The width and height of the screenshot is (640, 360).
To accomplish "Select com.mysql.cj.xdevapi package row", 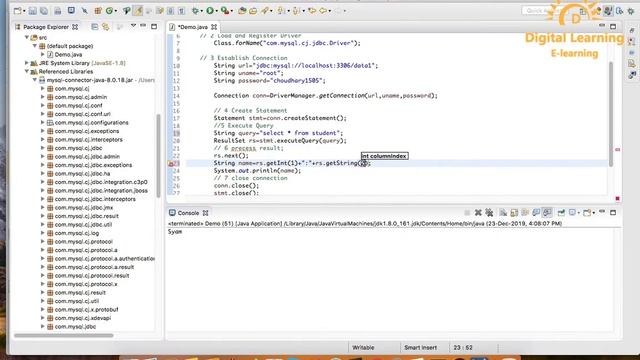I will tap(83, 318).
